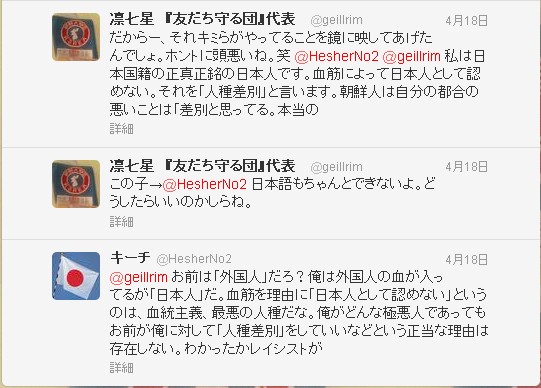Expand 詳細 under the first tweet
The image size is (541, 388).
pyautogui.click(x=121, y=129)
